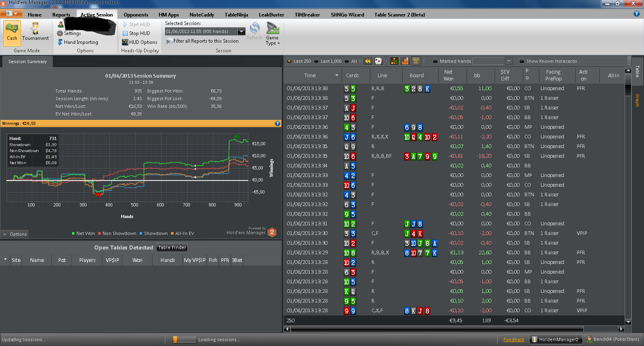Select hand row with cards A J

[455, 108]
